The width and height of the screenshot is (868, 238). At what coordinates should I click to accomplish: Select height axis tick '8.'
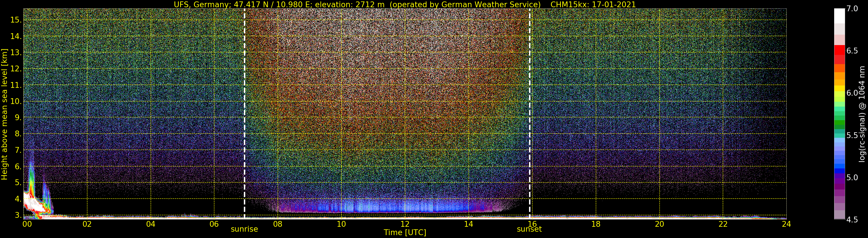(18, 134)
